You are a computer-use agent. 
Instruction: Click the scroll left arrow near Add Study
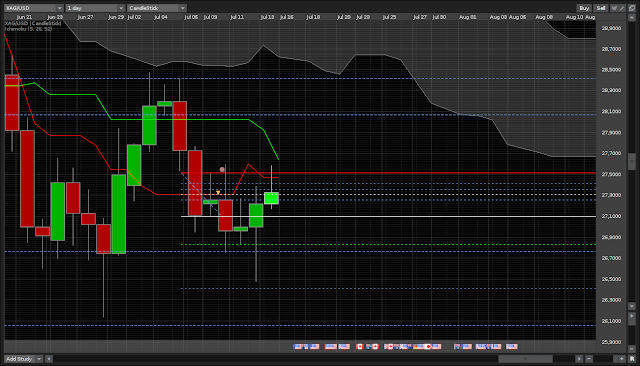click(x=49, y=359)
